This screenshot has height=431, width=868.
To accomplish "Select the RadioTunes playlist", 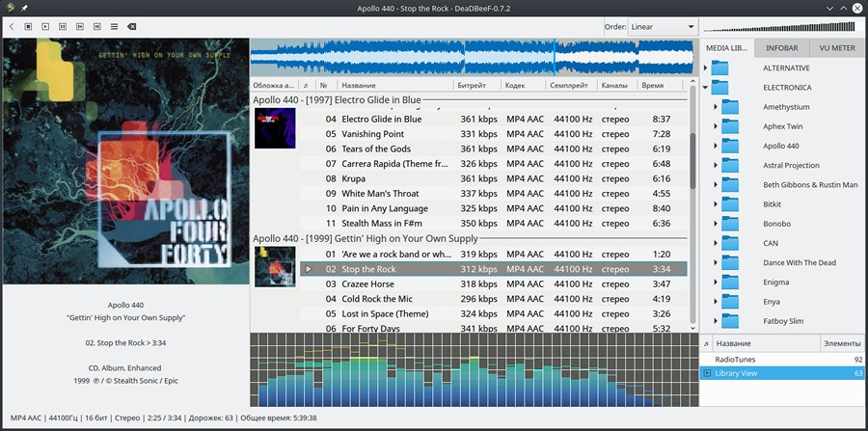I will pyautogui.click(x=736, y=359).
